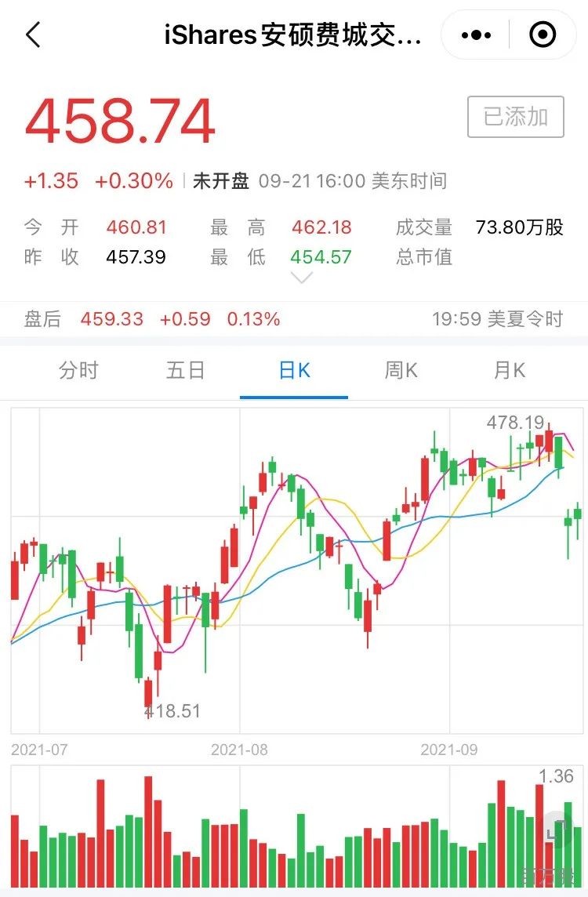Tap the 1.36 volume scale label
The height and width of the screenshot is (897, 588).
pos(556,776)
